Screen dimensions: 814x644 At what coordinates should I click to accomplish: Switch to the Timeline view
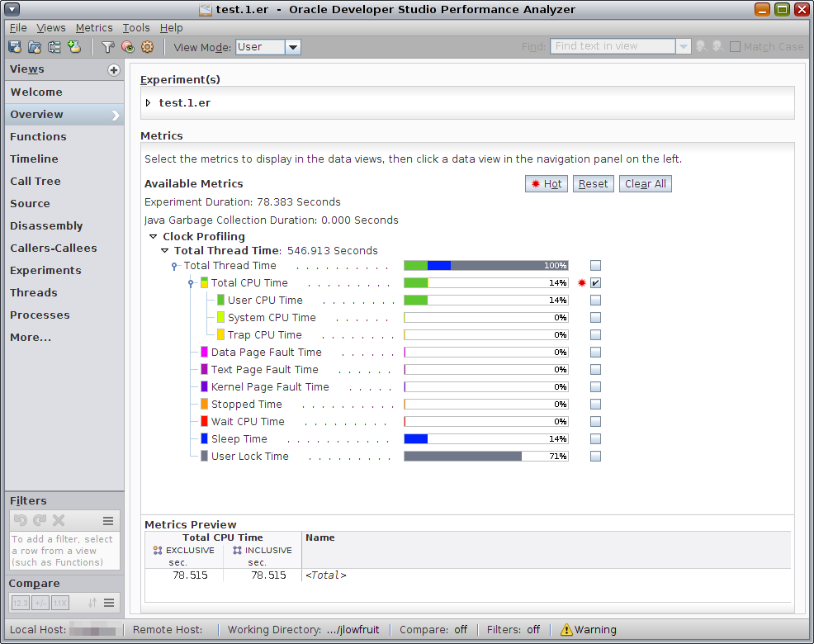(x=64, y=159)
